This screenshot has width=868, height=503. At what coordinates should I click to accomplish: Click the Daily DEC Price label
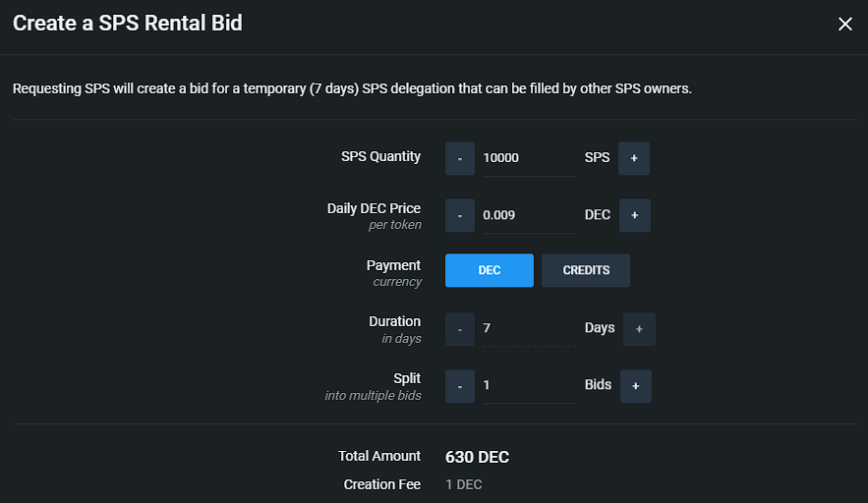pyautogui.click(x=374, y=208)
